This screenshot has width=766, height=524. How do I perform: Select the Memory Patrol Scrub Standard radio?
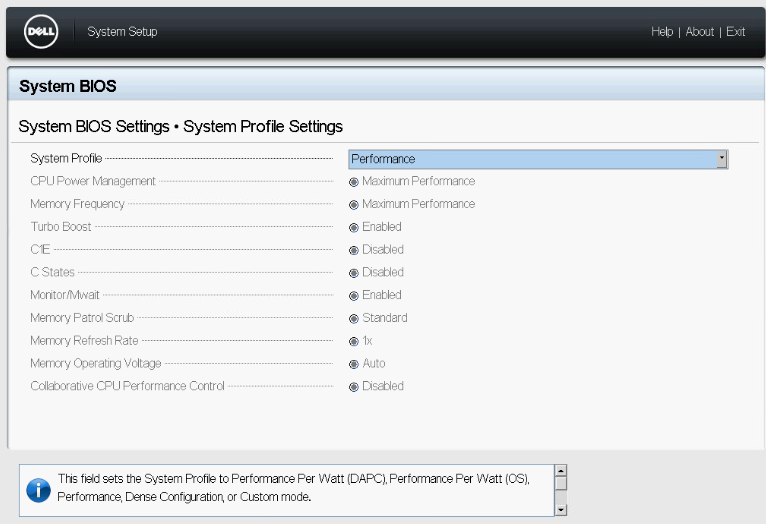click(354, 319)
